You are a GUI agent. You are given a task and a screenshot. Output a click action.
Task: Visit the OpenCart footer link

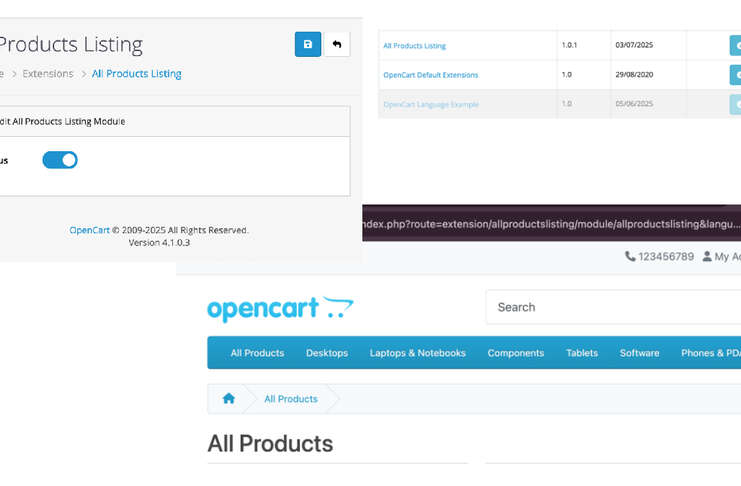click(89, 230)
